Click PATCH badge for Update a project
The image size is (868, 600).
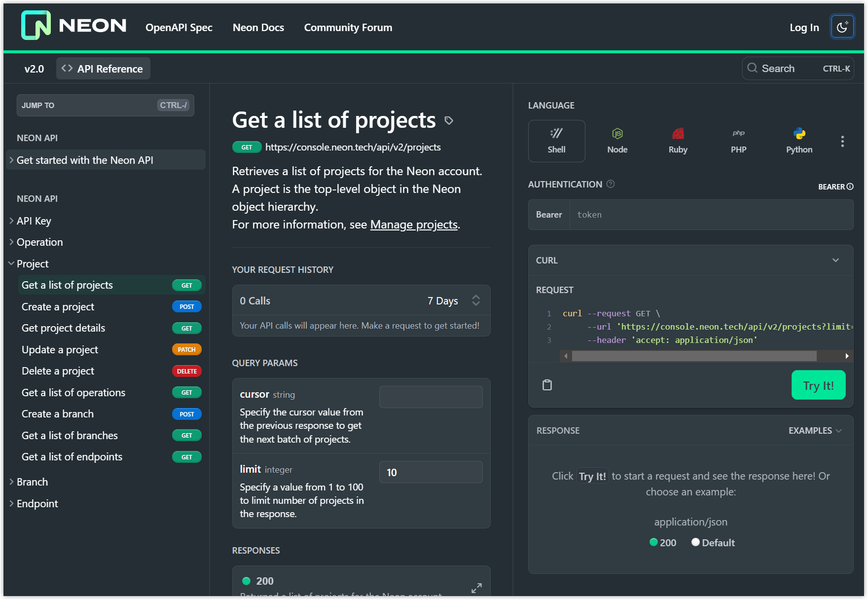click(187, 349)
